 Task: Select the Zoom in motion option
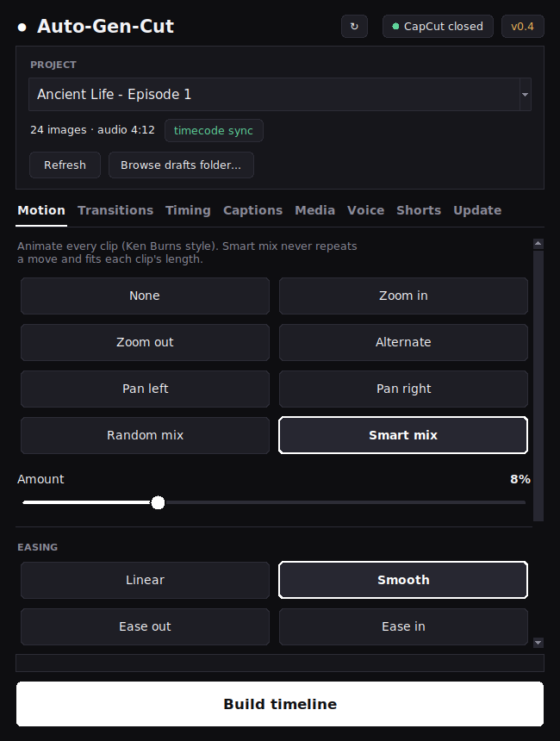(403, 296)
